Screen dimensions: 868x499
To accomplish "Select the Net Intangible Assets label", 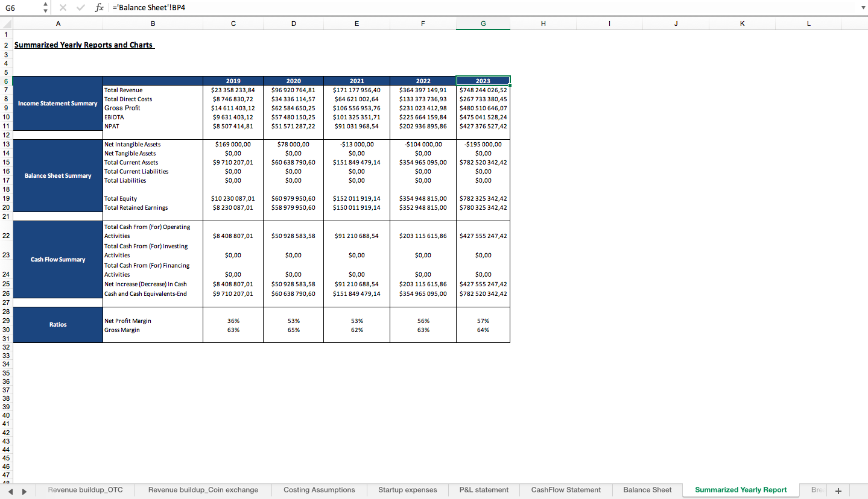I will pos(153,144).
